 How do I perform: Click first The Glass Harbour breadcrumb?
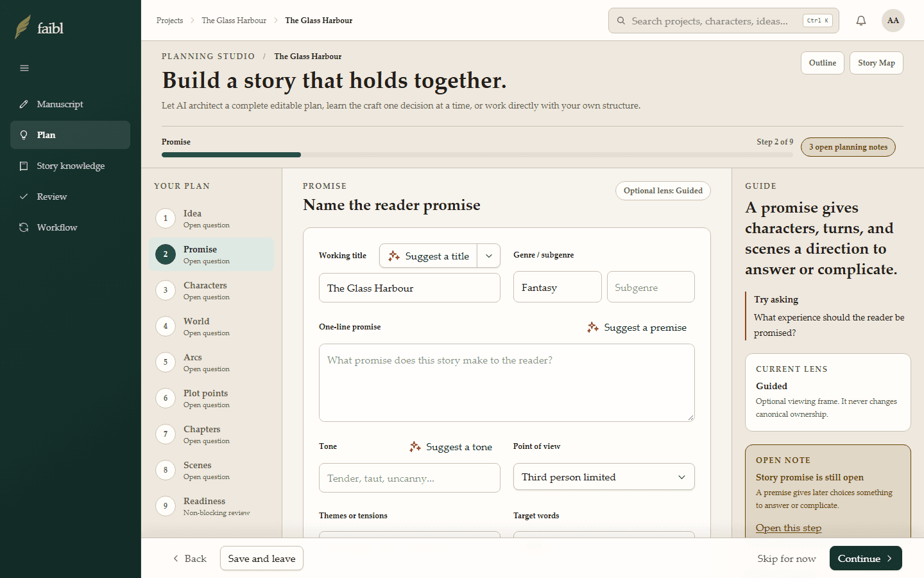(x=234, y=21)
